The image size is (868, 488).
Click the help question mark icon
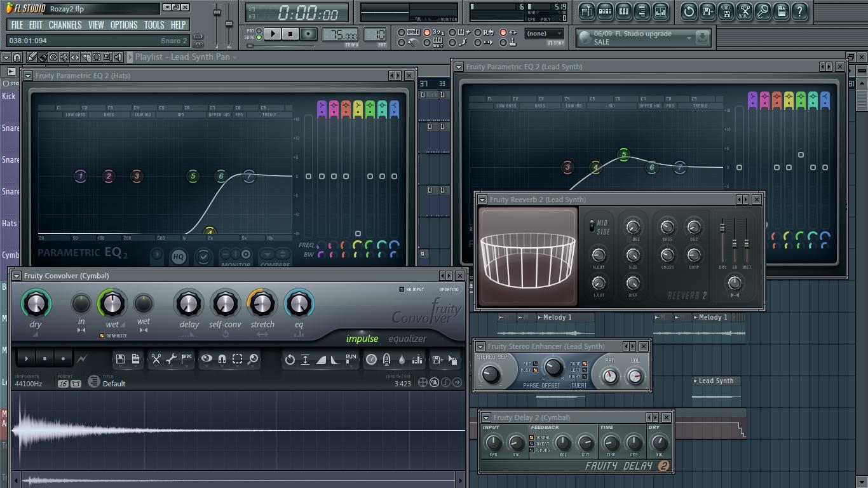pyautogui.click(x=799, y=11)
